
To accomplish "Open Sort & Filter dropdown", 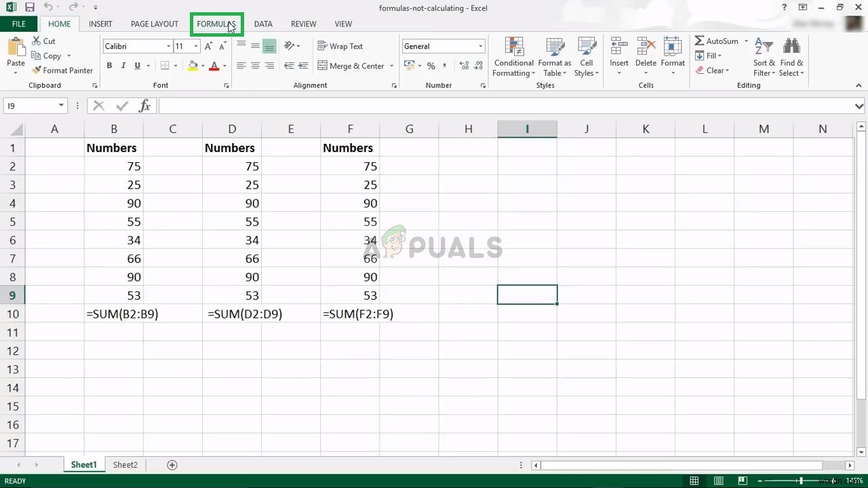I will (x=764, y=57).
